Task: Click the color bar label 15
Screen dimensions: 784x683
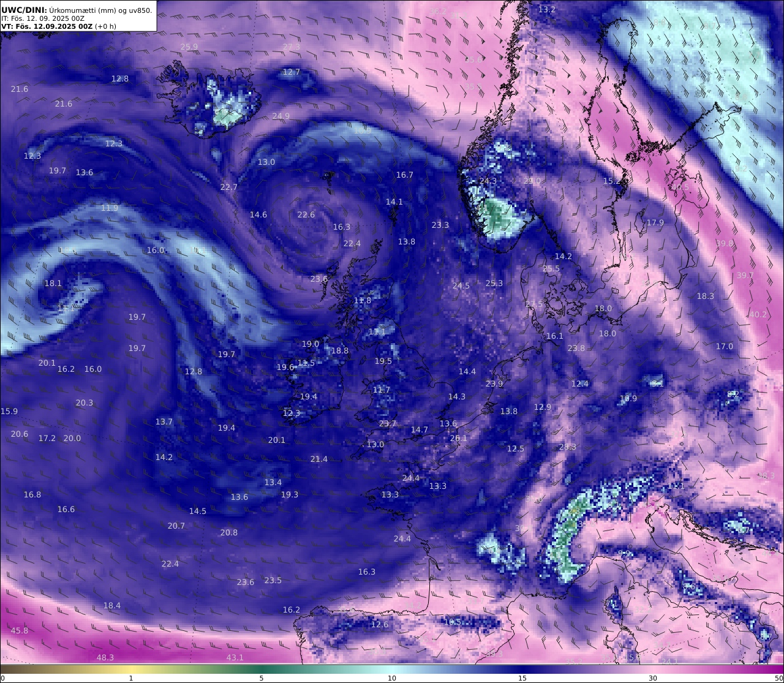Action: pyautogui.click(x=522, y=678)
